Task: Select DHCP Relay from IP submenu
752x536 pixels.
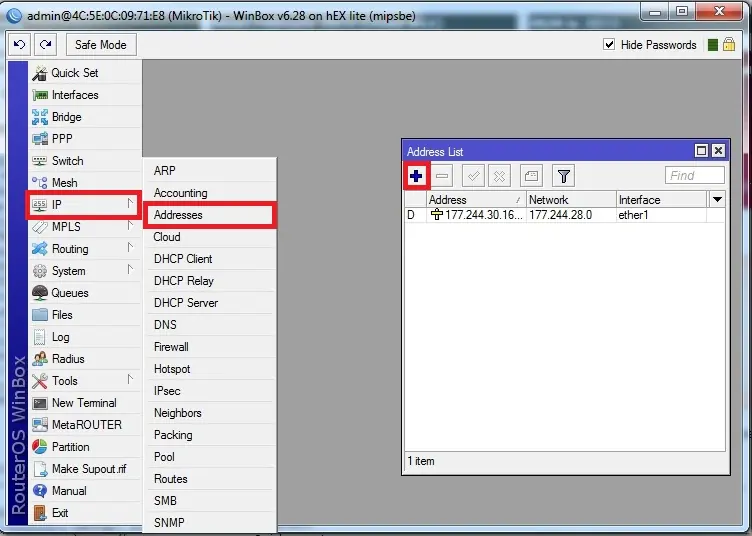Action: [x=210, y=281]
